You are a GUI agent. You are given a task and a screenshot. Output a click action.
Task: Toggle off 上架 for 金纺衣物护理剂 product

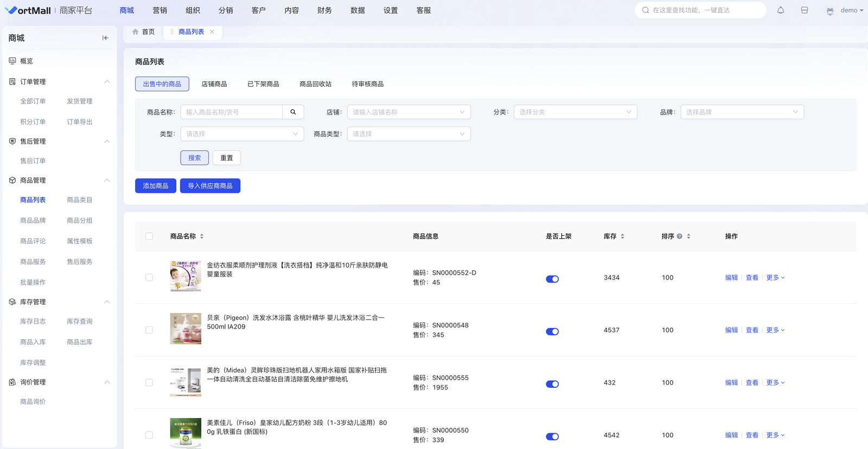click(x=552, y=279)
